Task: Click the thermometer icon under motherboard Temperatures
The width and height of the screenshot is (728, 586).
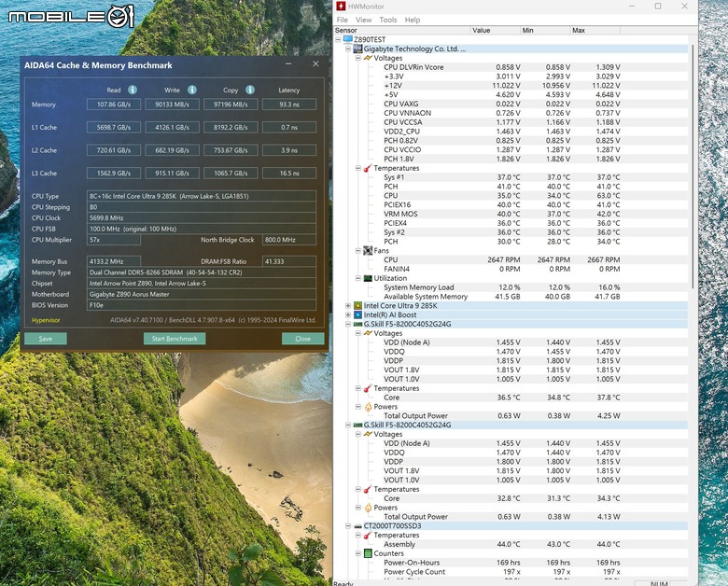Action: 368,168
